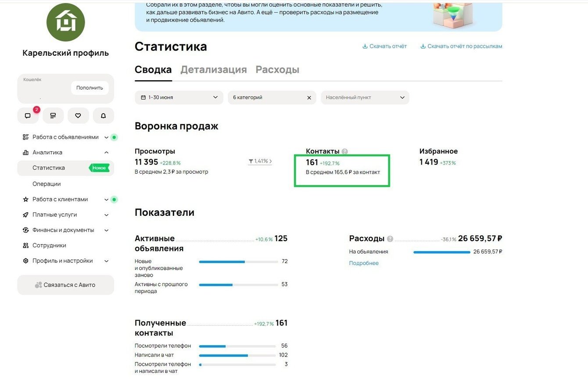Click Платные услуги rocket icon
This screenshot has height=389, width=588.
[26, 215]
